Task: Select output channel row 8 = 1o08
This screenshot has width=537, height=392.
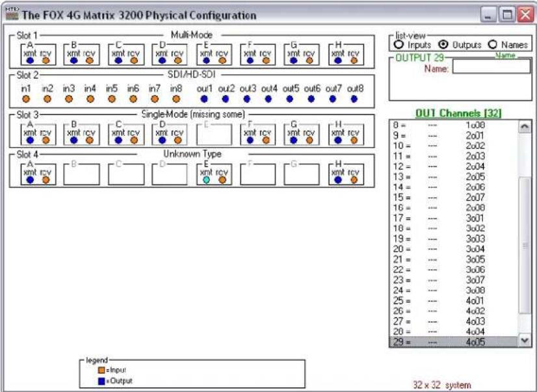Action: click(454, 125)
